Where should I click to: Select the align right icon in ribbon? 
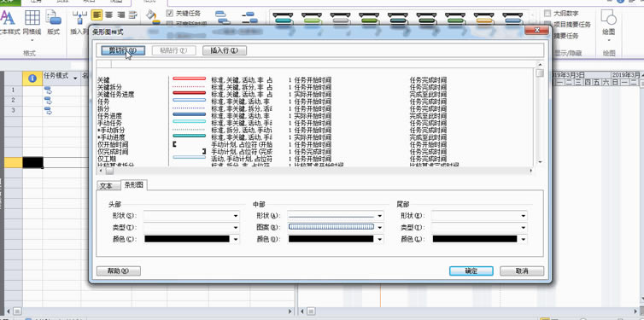coord(120,15)
